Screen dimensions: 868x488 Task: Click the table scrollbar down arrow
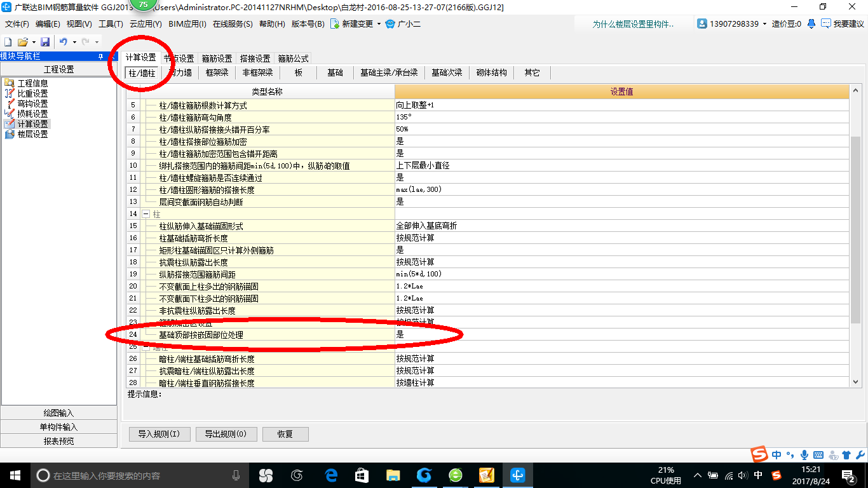point(855,382)
